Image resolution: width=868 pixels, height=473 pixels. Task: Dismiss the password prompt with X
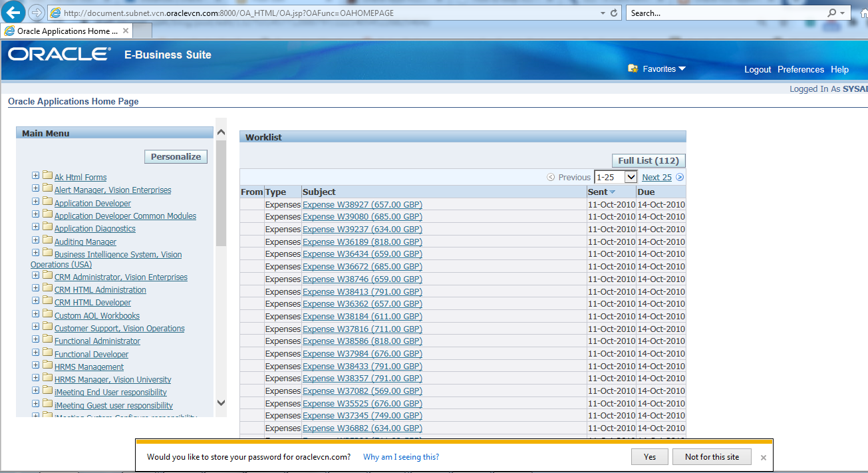coord(764,458)
